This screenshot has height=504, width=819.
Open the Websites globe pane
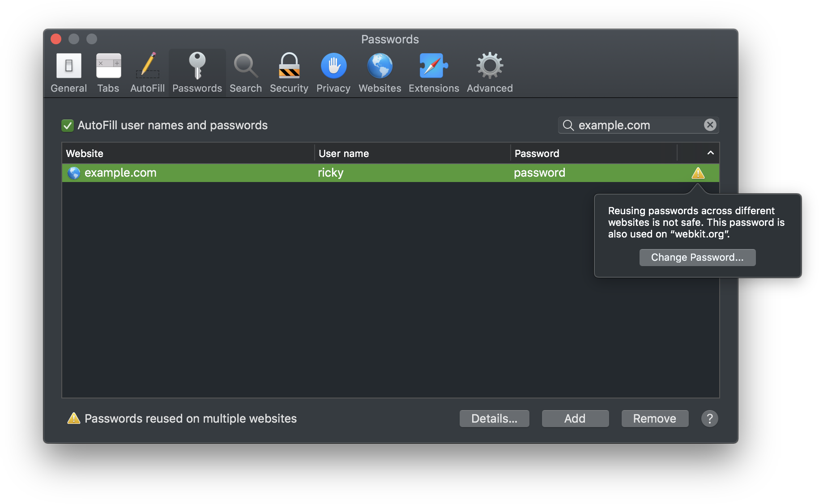(380, 72)
